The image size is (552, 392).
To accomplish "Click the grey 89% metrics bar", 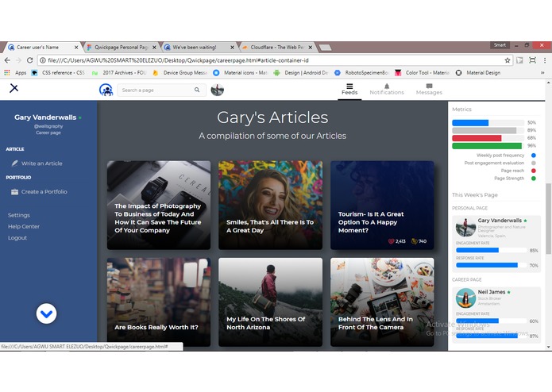I will tap(484, 130).
